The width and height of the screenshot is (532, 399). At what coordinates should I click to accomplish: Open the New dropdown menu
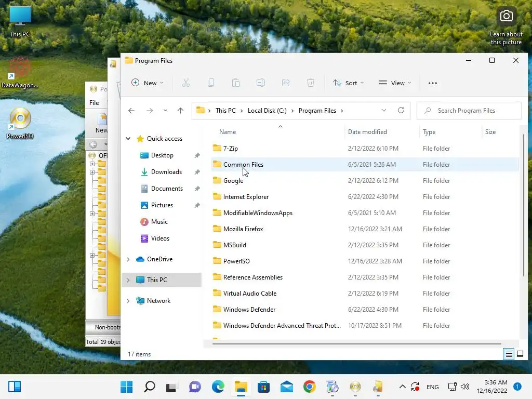[147, 83]
